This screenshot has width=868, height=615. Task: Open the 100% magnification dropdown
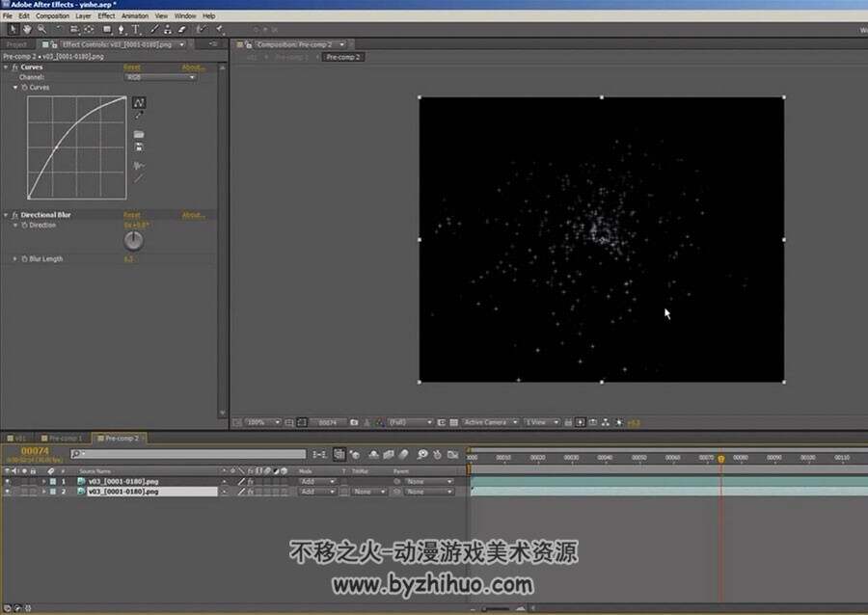(x=263, y=422)
